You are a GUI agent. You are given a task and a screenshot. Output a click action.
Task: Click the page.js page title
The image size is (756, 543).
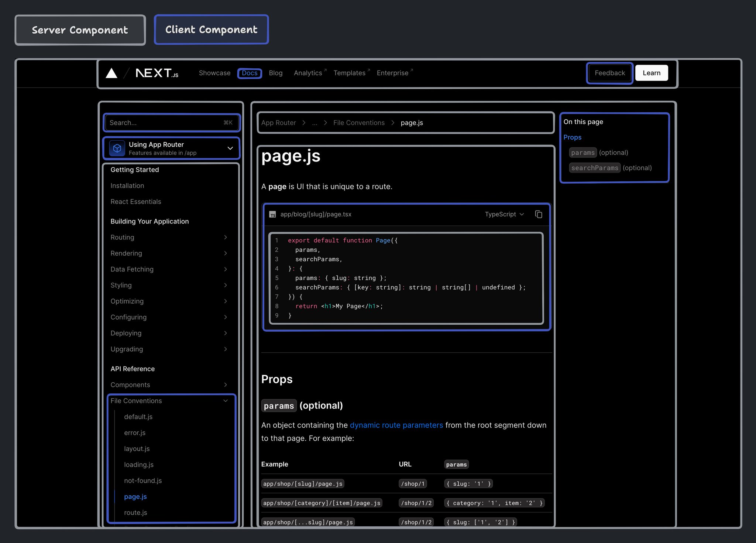pos(291,156)
